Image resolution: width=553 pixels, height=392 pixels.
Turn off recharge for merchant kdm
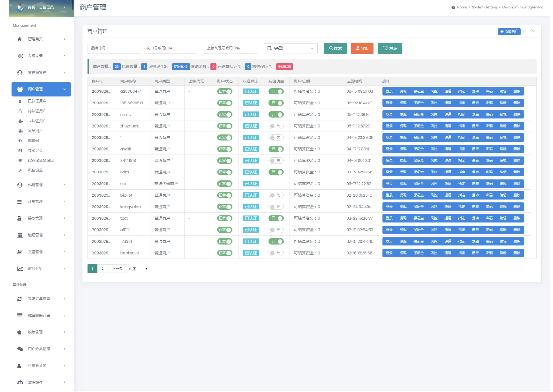click(276, 172)
